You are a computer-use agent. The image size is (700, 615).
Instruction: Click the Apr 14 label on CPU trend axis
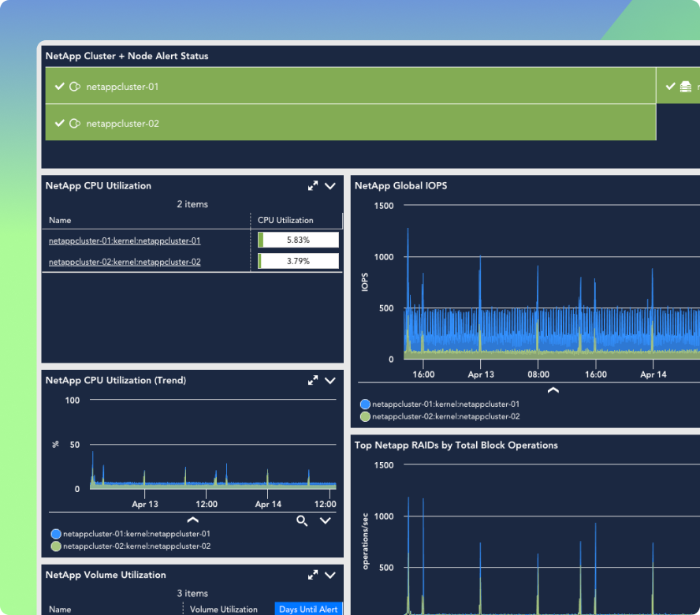tap(268, 505)
